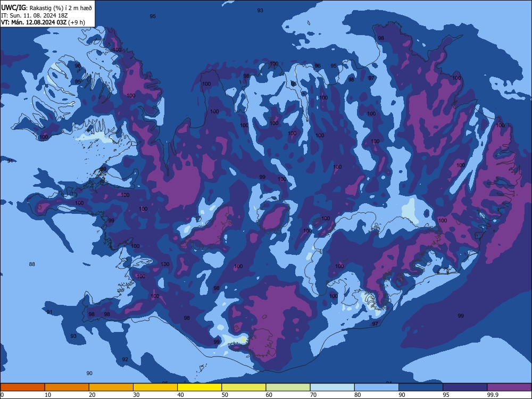This screenshot has width=532, height=399.
Task: Click the '88' humidity value on the map
Action: pyautogui.click(x=32, y=264)
